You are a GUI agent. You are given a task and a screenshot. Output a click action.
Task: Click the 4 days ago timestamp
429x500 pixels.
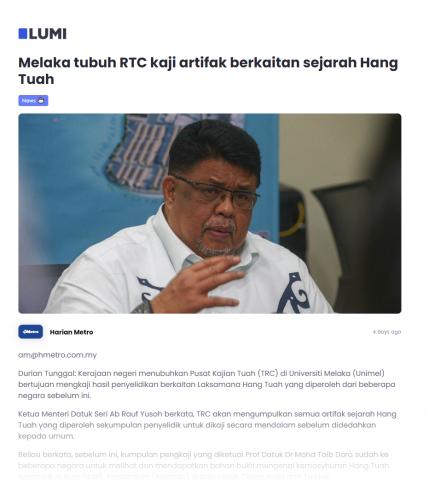[387, 332]
